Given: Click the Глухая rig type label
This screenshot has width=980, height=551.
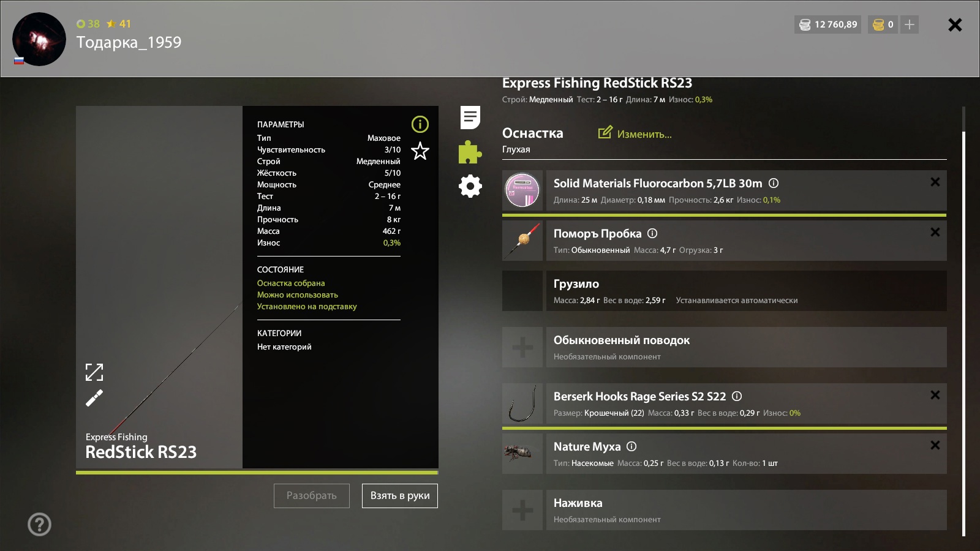Looking at the screenshot, I should click(516, 149).
